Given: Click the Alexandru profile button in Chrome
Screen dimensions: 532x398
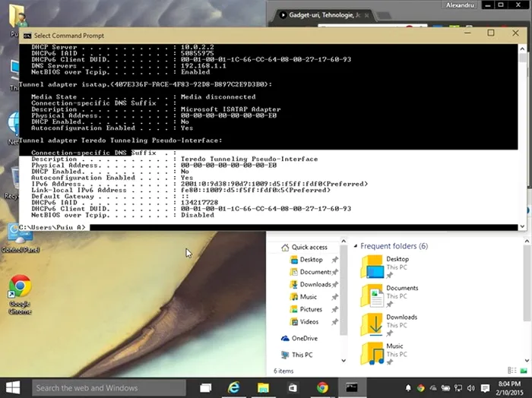Looking at the screenshot, I should tap(460, 5).
